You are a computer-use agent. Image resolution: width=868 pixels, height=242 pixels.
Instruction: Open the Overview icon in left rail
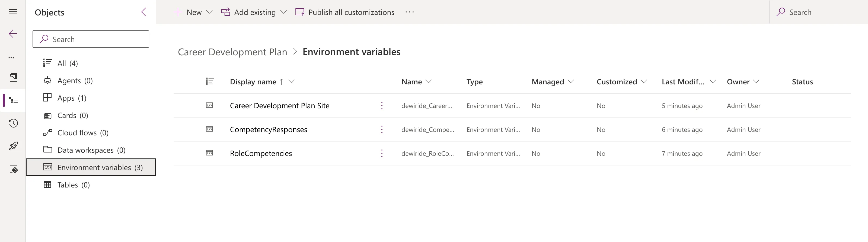(x=13, y=78)
